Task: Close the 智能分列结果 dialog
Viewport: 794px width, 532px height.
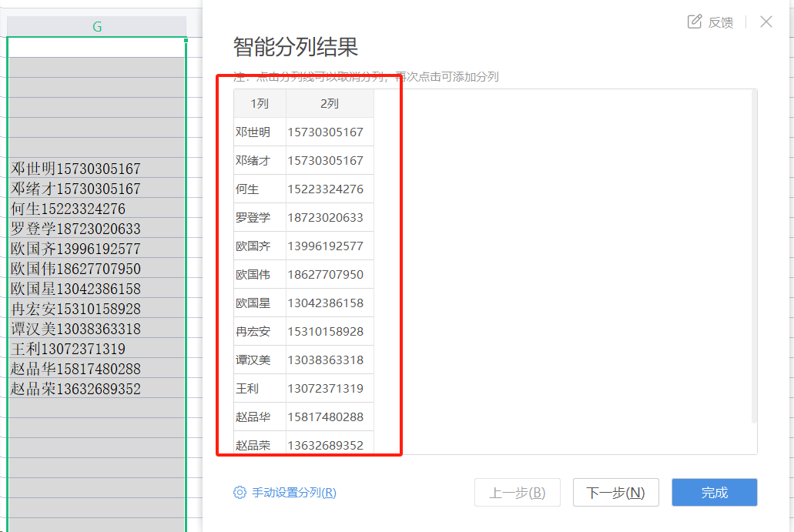Action: click(x=766, y=22)
